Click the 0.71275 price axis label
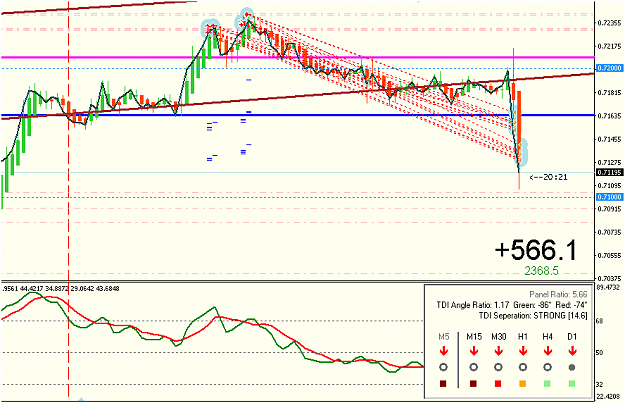The width and height of the screenshot is (625, 403). (x=609, y=162)
